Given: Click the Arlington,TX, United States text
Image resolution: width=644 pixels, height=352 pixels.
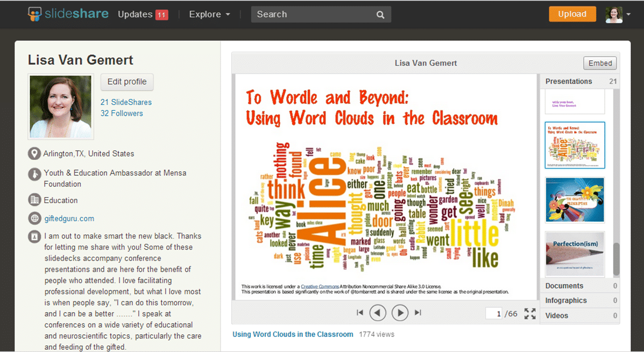Looking at the screenshot, I should coord(89,153).
